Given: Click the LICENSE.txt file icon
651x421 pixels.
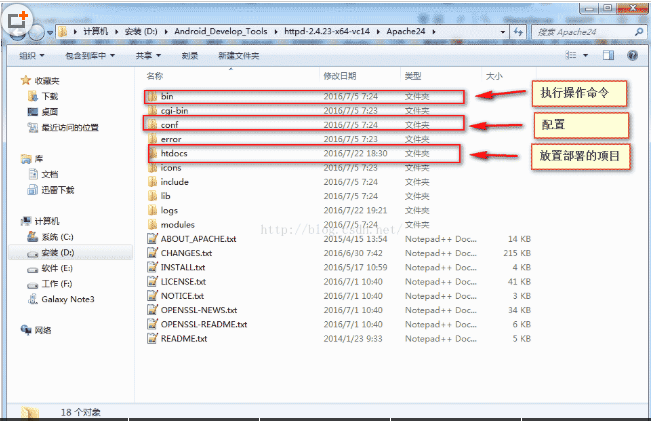Looking at the screenshot, I should (x=152, y=281).
